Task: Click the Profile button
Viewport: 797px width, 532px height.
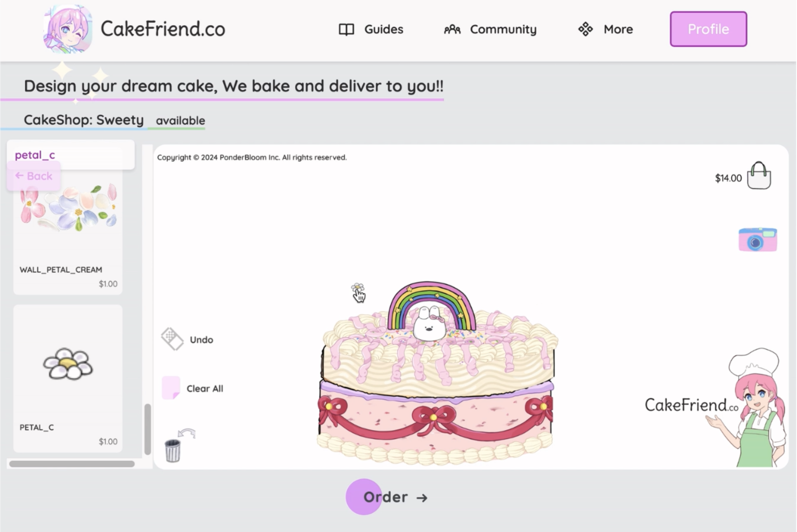Action: point(708,29)
